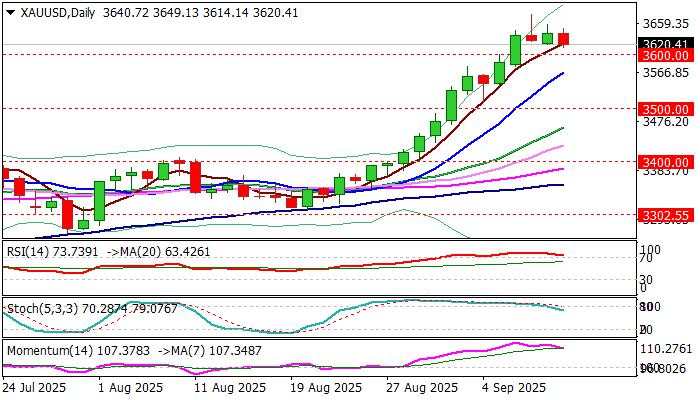Click the 24 Jul 2025 date label
Image resolution: width=700 pixels, height=400 pixels.
pyautogui.click(x=34, y=388)
